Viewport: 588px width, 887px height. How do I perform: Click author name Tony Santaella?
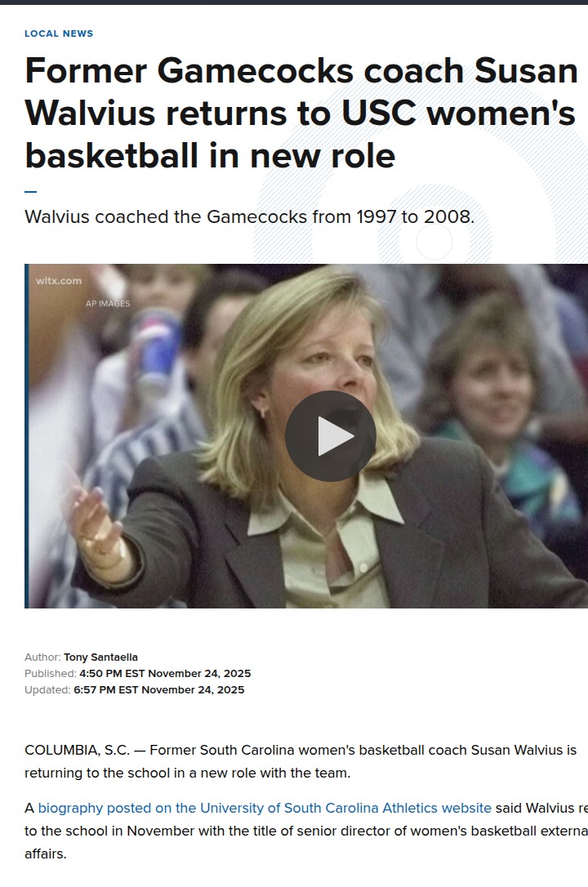[100, 657]
